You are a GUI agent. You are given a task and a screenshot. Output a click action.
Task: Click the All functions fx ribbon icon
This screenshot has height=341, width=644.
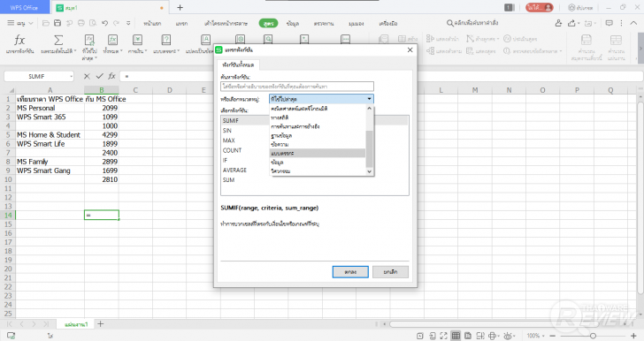(112, 40)
